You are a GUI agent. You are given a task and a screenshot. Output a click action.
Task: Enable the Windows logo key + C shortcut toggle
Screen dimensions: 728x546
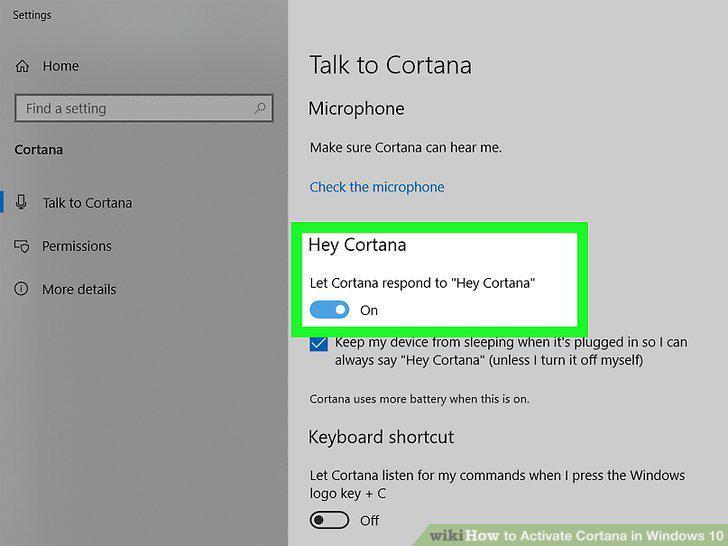point(329,520)
